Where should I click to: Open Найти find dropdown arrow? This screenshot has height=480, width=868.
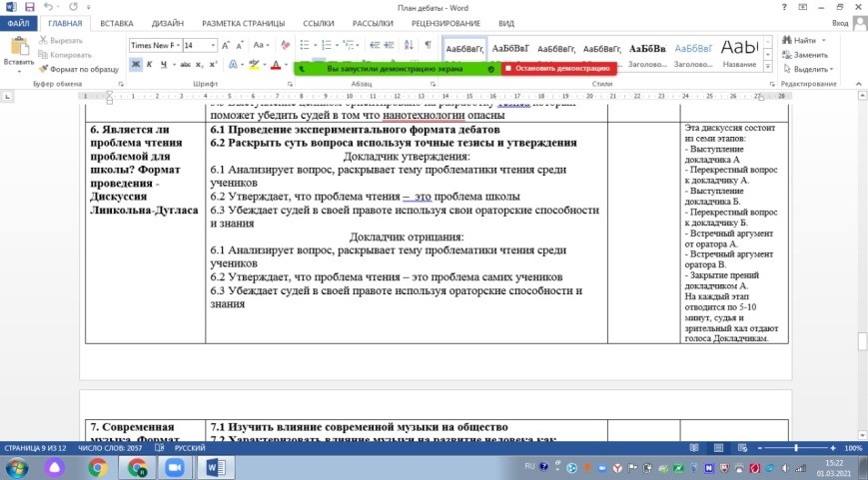pyautogui.click(x=824, y=40)
